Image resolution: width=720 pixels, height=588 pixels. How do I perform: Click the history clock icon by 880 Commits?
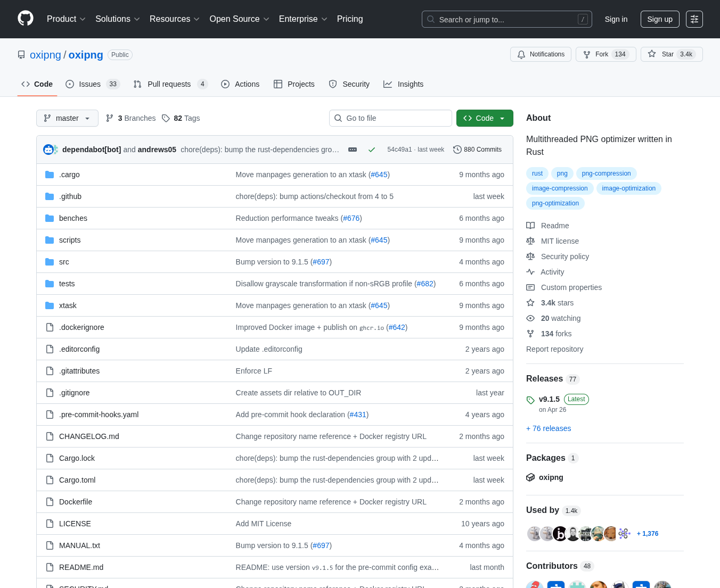pos(457,150)
